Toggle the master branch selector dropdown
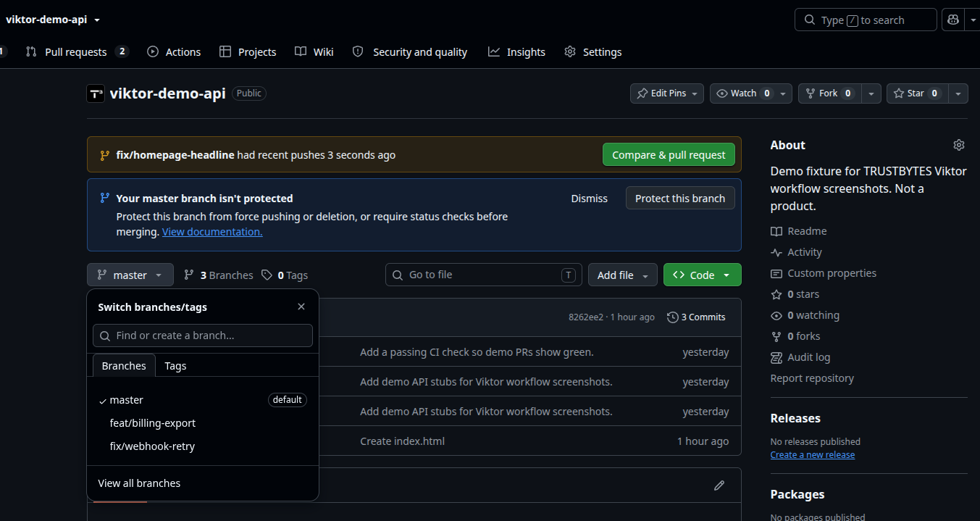This screenshot has height=521, width=980. 130,275
